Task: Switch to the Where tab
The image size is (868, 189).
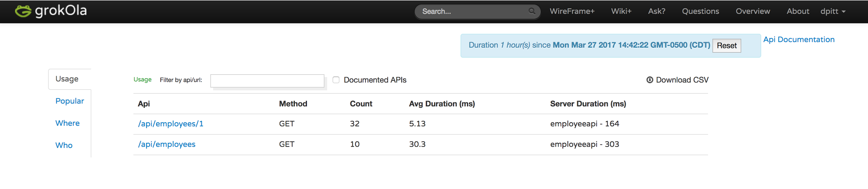Action: click(67, 123)
